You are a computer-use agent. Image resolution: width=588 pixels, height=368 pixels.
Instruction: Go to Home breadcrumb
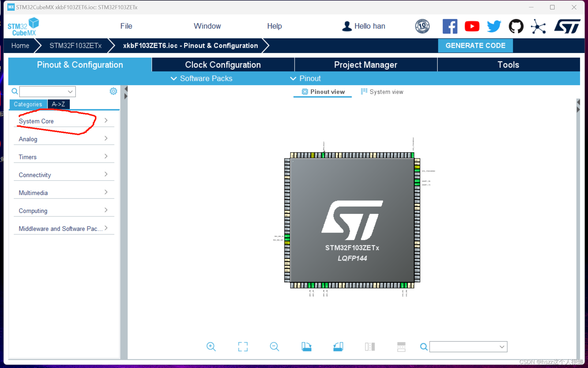(20, 46)
